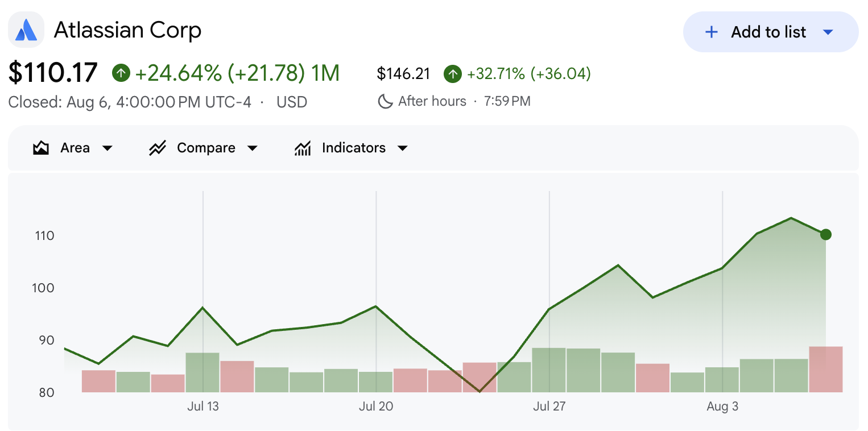Click the moon icon next to After hours
Viewport: 868px width, 431px height.
point(386,101)
